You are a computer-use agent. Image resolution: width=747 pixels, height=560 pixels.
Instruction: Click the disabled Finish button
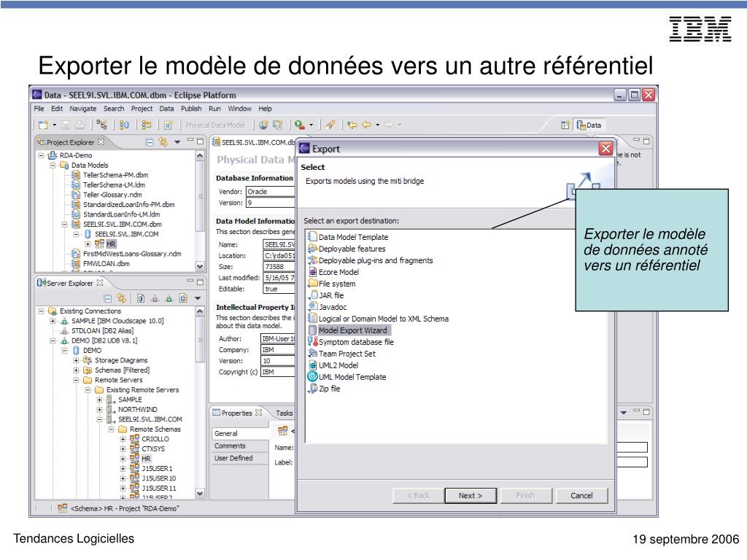pos(525,496)
